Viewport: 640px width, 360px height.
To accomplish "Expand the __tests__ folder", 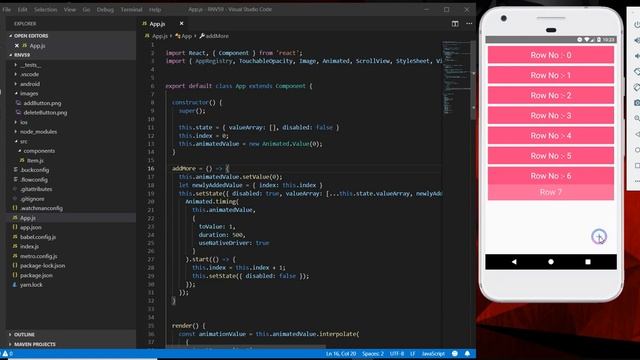I will [x=30, y=65].
